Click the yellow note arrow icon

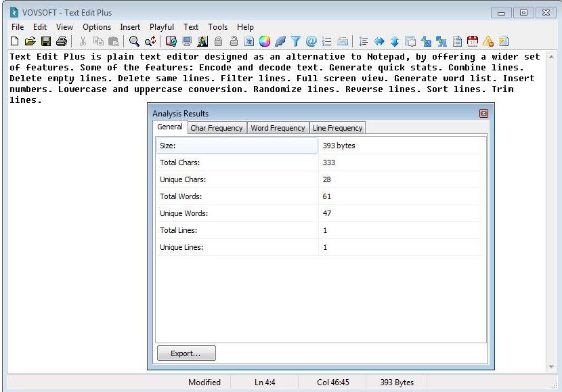(504, 41)
